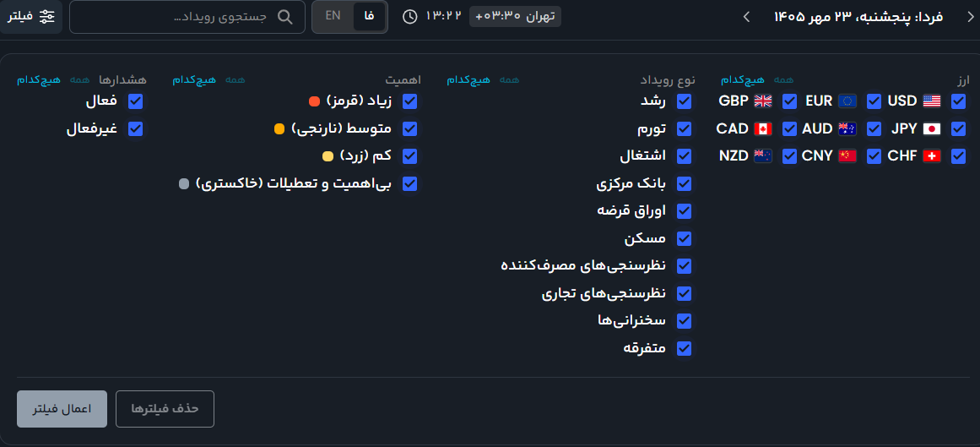Select همه in the نوع رویداد group
This screenshot has height=447, width=980.
point(509,79)
